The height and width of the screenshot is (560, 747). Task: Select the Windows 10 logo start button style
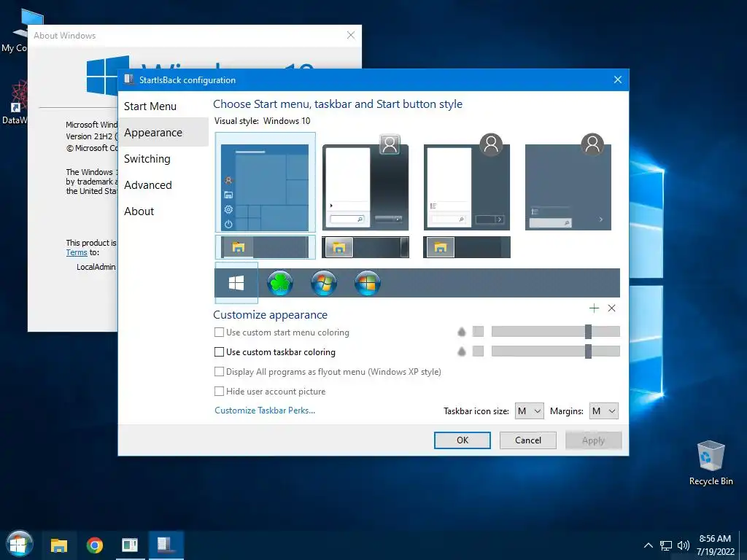(236, 283)
